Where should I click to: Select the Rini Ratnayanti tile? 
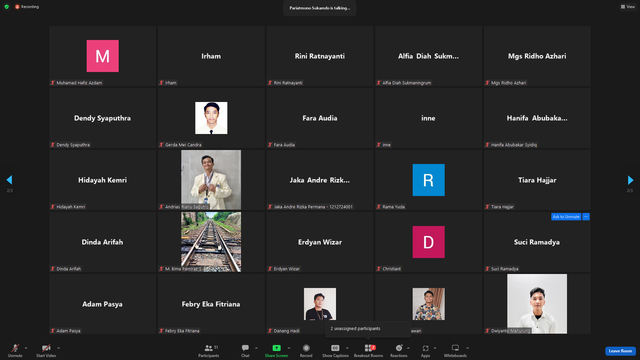coord(320,56)
